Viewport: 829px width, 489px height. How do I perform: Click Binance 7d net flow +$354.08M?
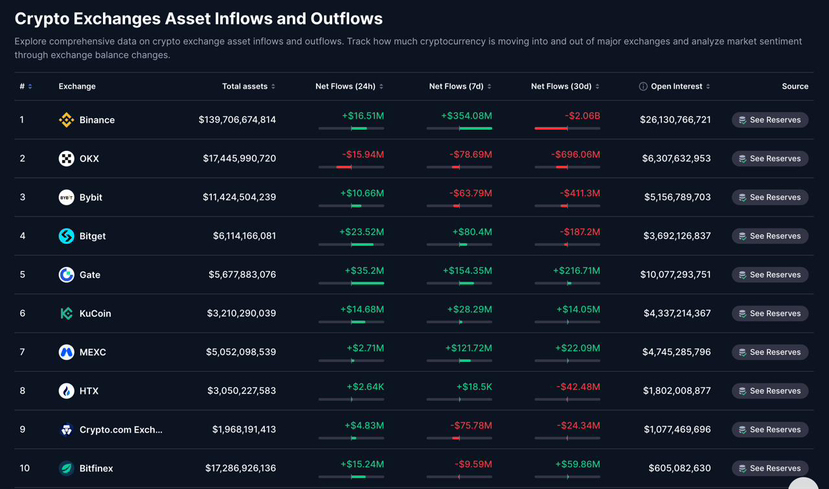(x=466, y=116)
